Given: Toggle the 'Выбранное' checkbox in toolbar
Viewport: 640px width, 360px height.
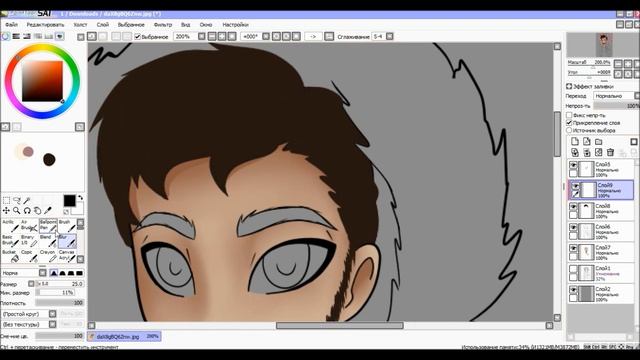Looking at the screenshot, I should click(138, 37).
